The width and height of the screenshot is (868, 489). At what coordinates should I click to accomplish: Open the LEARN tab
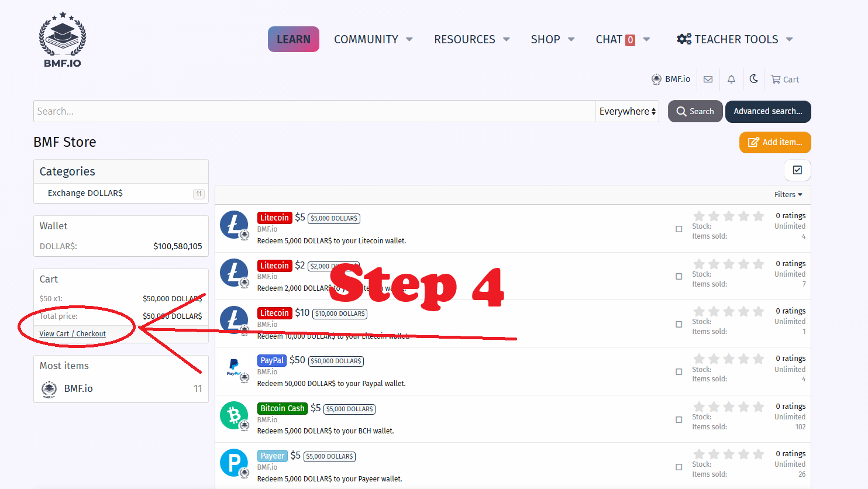click(294, 39)
